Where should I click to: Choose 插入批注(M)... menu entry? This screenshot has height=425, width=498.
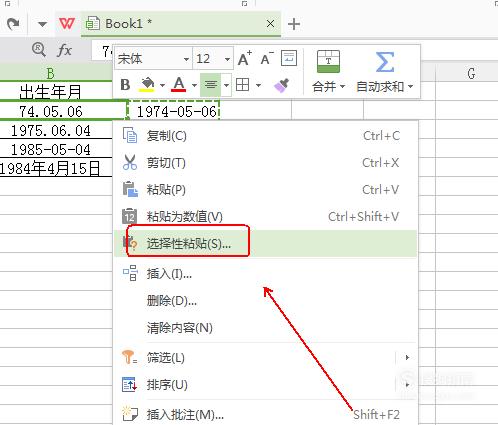[x=265, y=415]
